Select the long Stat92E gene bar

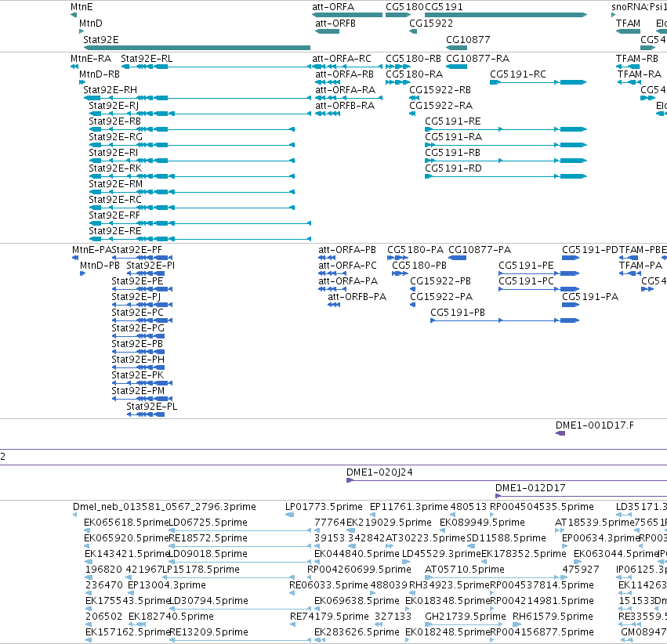(x=197, y=48)
